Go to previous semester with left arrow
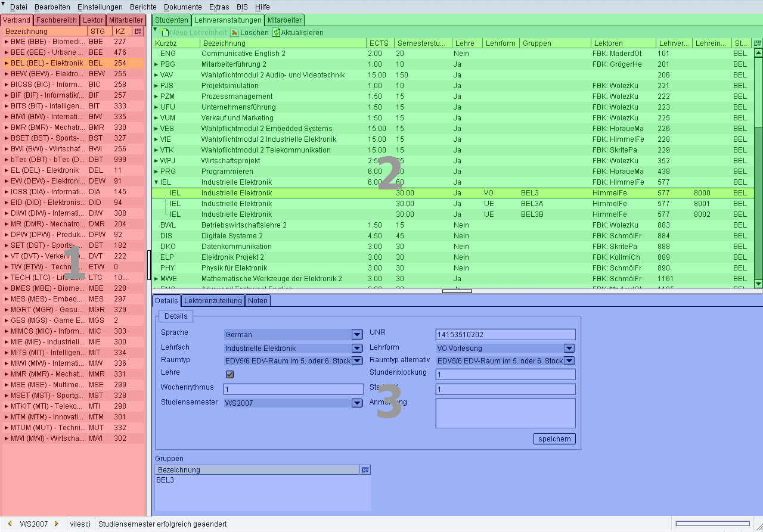 tap(10, 524)
